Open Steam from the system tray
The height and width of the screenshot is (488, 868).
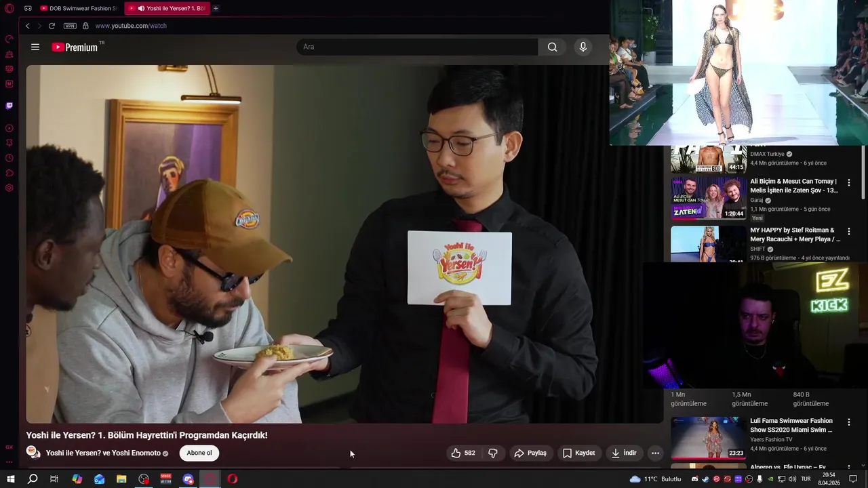[705, 479]
